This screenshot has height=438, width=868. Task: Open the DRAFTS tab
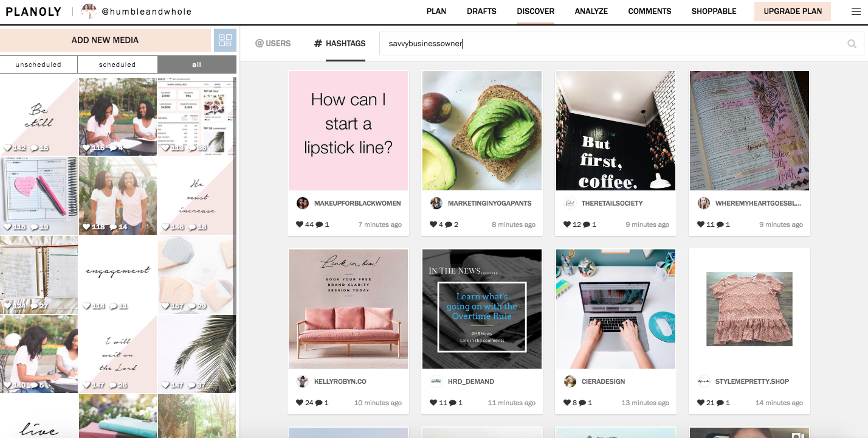pyautogui.click(x=481, y=11)
